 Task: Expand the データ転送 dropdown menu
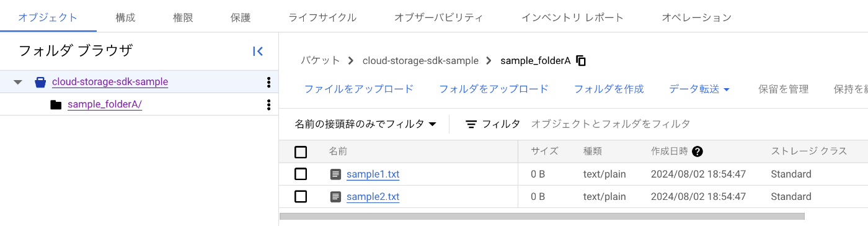coord(699,89)
